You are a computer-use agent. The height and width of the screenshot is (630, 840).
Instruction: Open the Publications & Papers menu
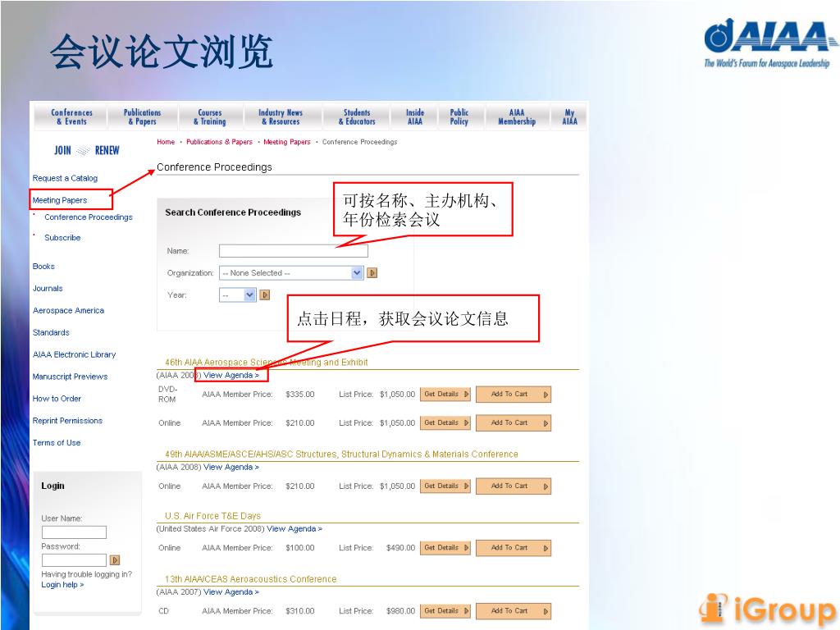point(143,116)
